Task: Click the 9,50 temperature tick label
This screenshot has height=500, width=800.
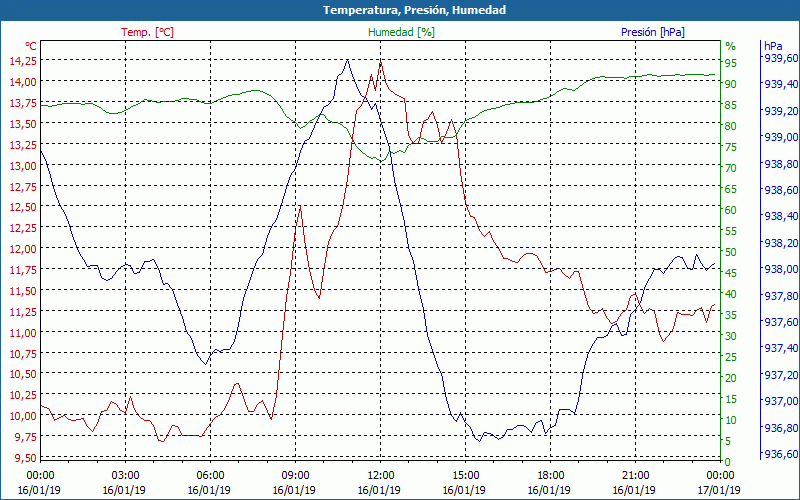Action: click(26, 457)
